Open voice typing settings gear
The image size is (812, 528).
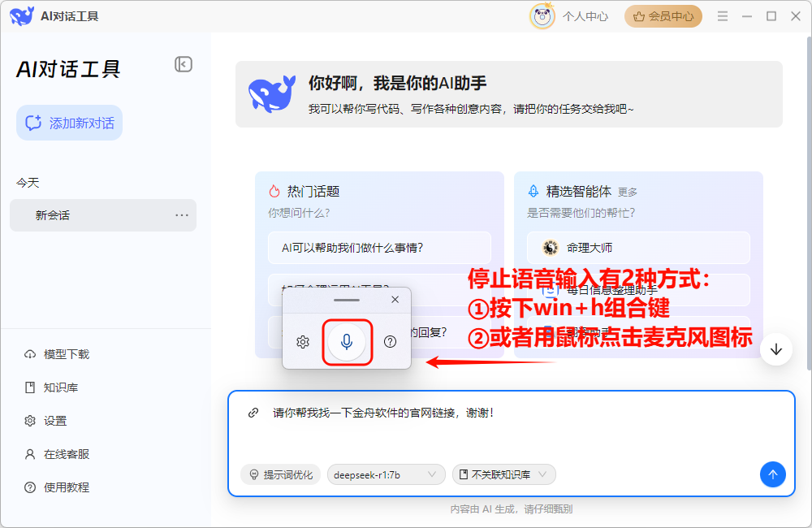tap(303, 342)
